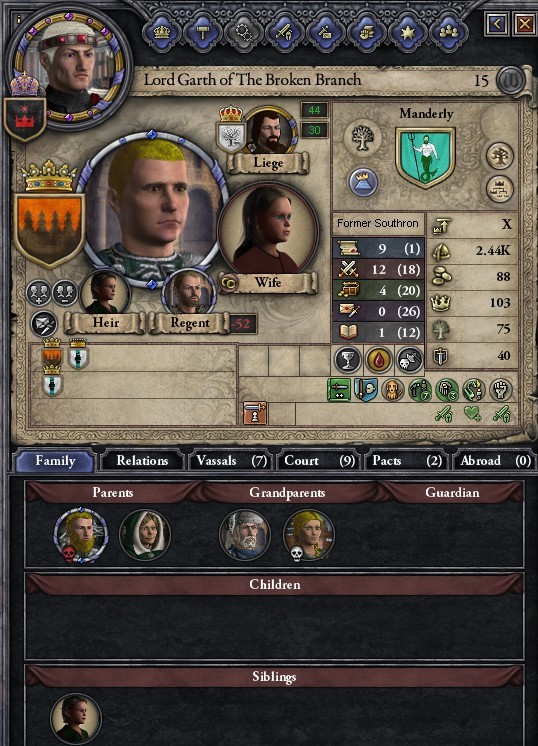Viewport: 538px width, 746px height.
Task: Open the three-people icon tab
Action: [449, 33]
